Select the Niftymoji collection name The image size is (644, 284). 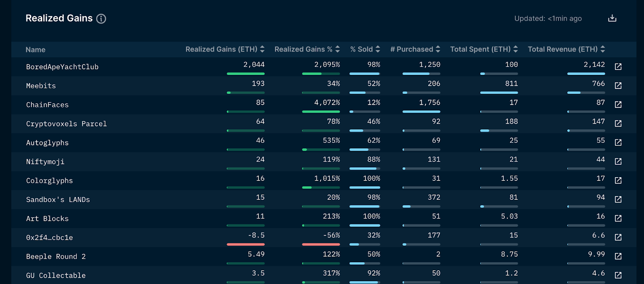[x=45, y=162]
